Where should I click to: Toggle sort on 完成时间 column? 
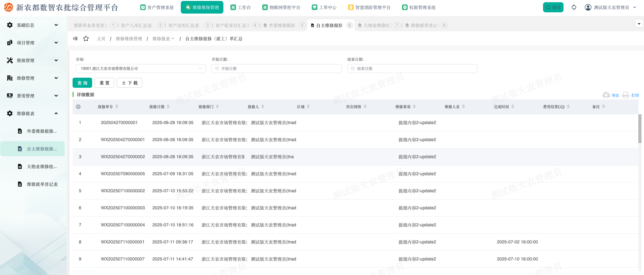[513, 107]
